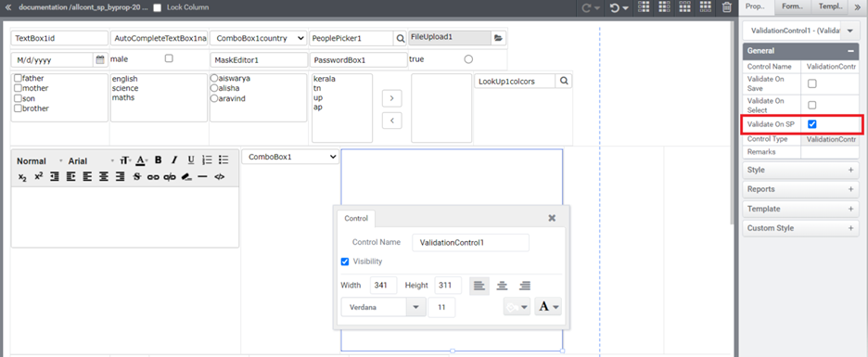This screenshot has width=868, height=357.
Task: Move the selected item right with the > button
Action: click(x=392, y=98)
